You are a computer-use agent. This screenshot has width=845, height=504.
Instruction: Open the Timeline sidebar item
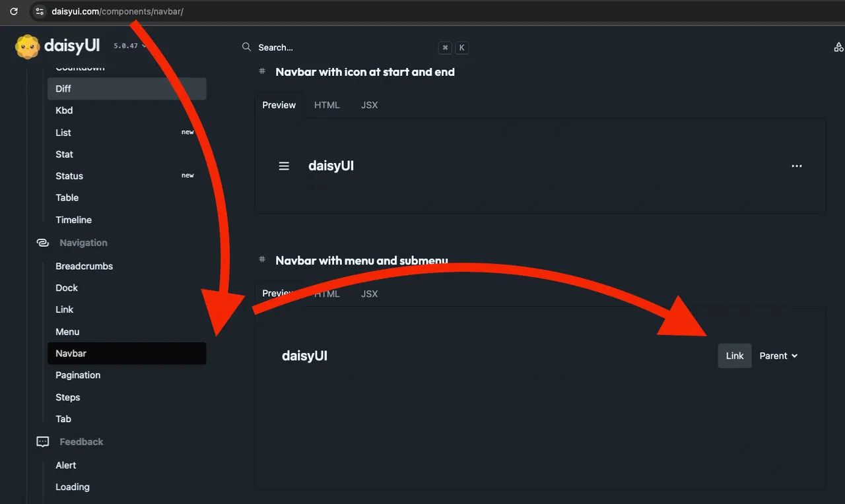click(127, 220)
